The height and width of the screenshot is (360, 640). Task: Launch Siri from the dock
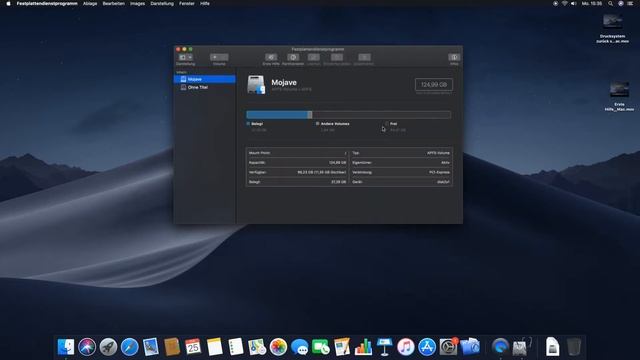[x=87, y=347]
